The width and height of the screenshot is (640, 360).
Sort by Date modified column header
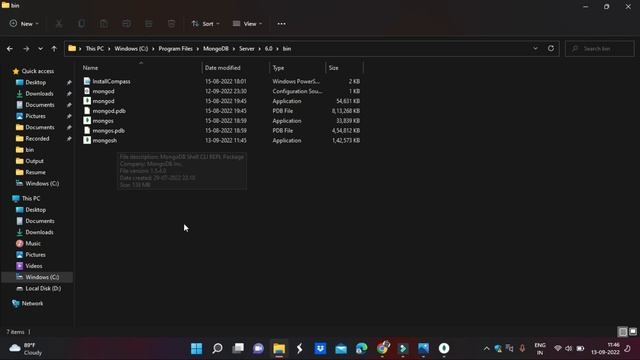(x=222, y=68)
